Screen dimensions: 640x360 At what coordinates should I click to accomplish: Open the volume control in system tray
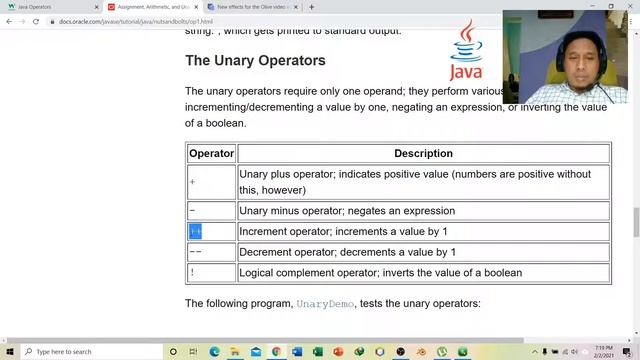coord(575,351)
